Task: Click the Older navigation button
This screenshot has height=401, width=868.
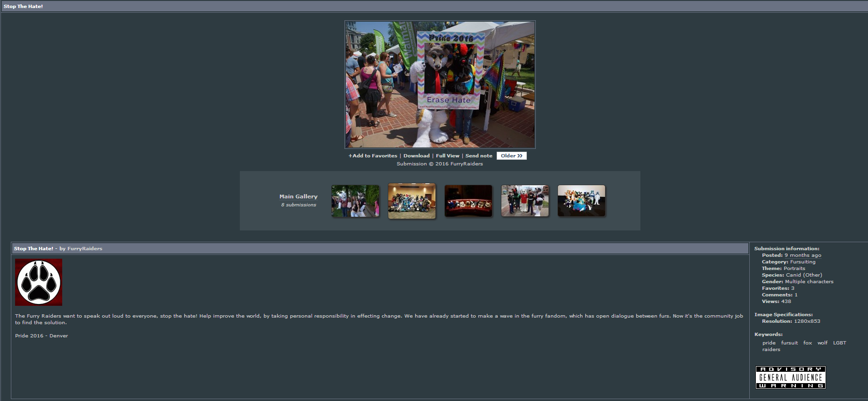Action: pyautogui.click(x=512, y=156)
